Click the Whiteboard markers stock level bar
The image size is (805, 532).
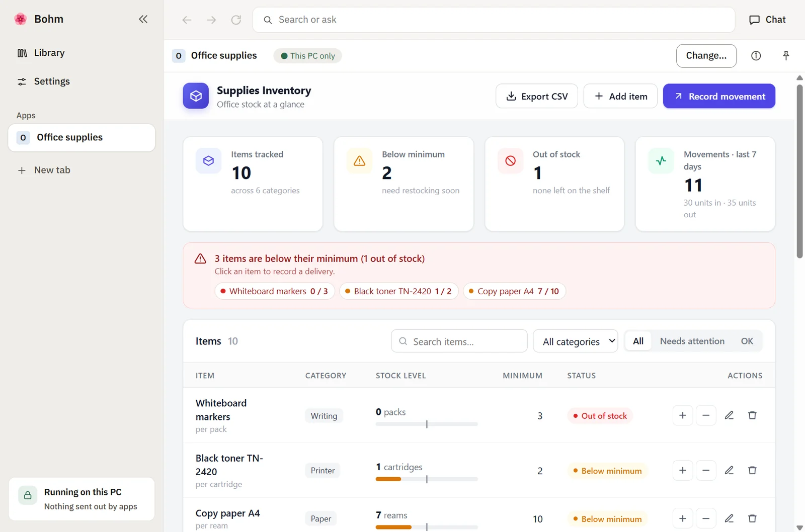coord(427,424)
